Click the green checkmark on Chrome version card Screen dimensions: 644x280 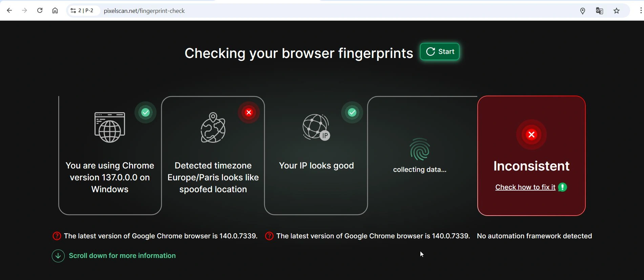point(146,113)
